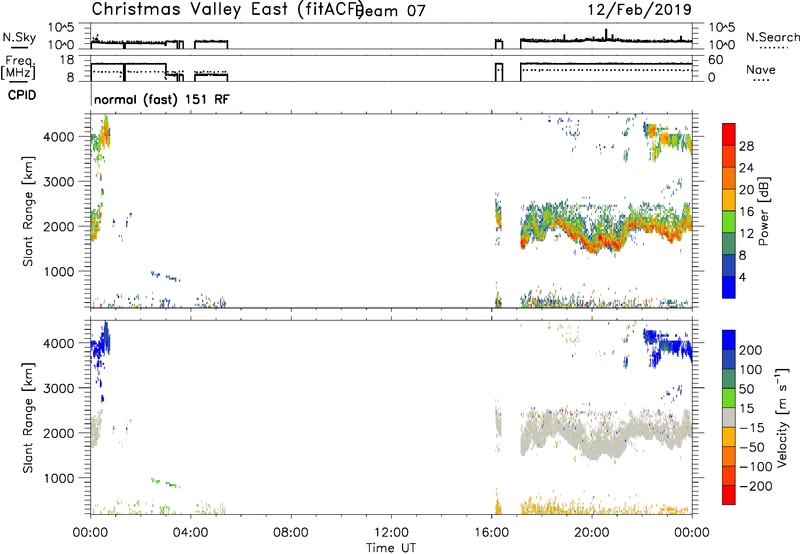The height and width of the screenshot is (554, 800).
Task: Click the Velocity colorbar value '-200'
Action: click(x=755, y=486)
